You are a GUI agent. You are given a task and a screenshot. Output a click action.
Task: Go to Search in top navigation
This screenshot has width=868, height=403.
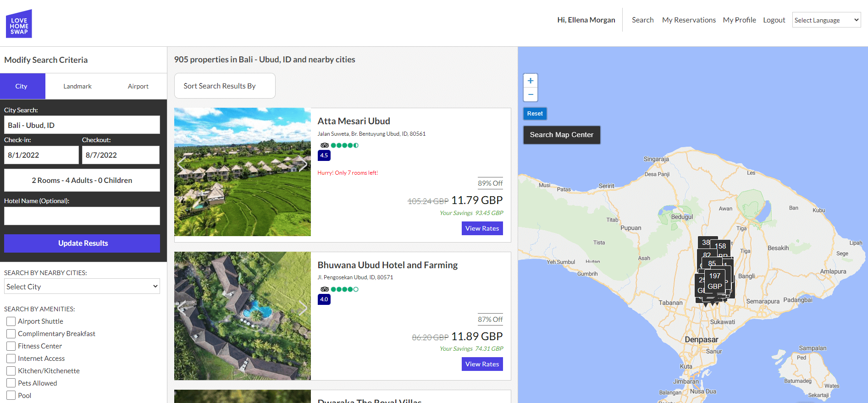pyautogui.click(x=643, y=20)
